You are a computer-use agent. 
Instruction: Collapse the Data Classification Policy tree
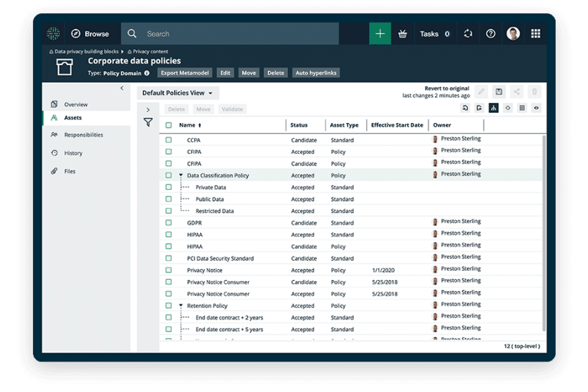click(x=181, y=175)
